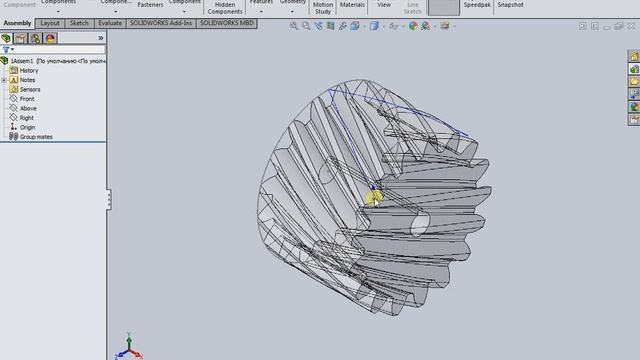
Task: Open Appearances pane on right edge
Action: click(x=634, y=107)
